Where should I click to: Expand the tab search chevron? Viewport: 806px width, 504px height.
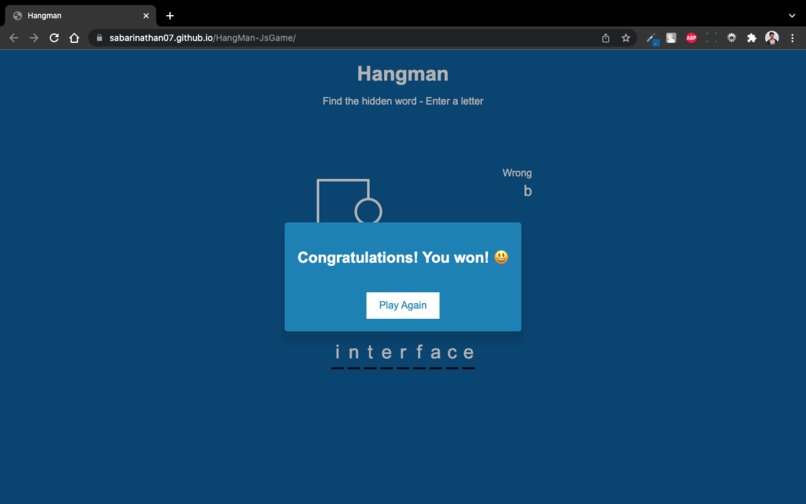[x=792, y=16]
